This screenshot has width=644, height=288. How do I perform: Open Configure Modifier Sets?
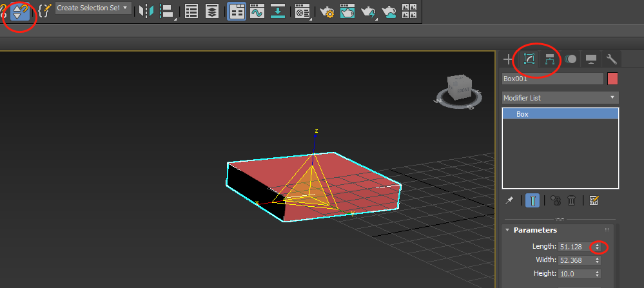(594, 200)
